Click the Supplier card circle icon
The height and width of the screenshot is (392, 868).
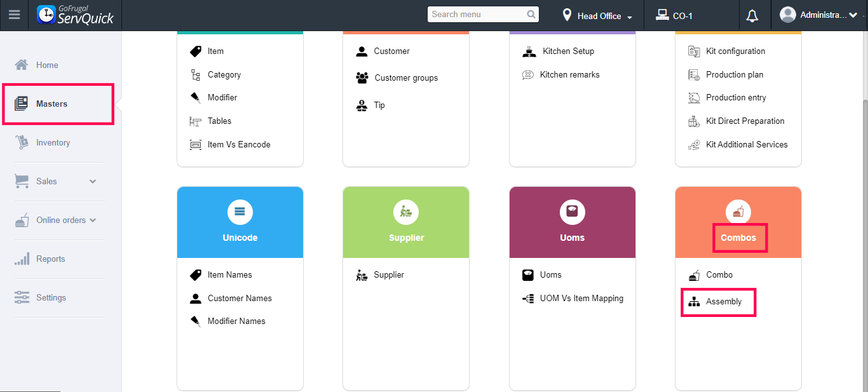coord(406,212)
